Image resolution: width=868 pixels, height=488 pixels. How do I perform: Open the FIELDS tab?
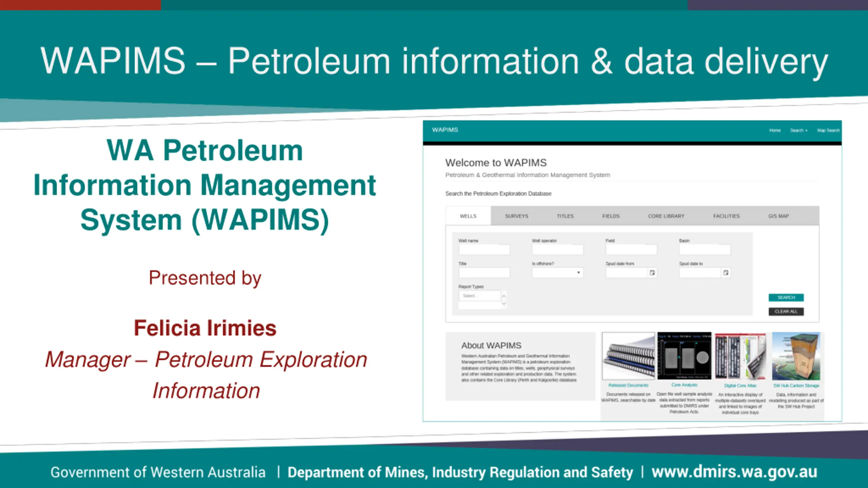pyautogui.click(x=611, y=216)
